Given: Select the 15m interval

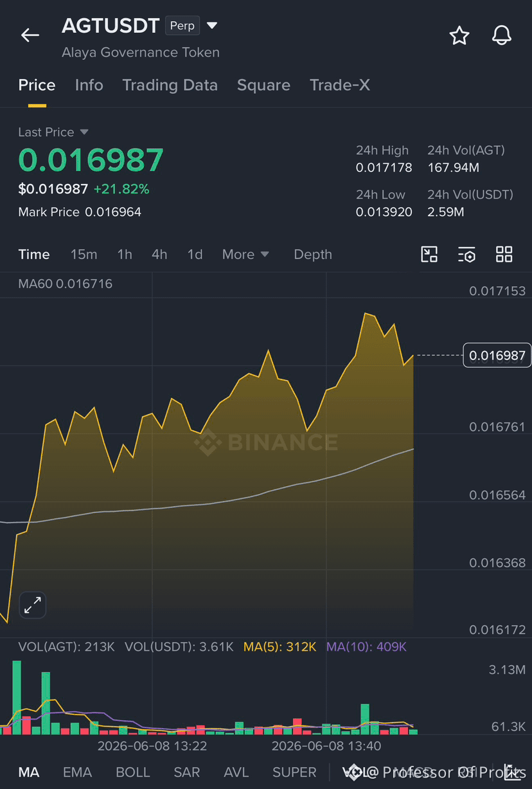Looking at the screenshot, I should pos(84,254).
